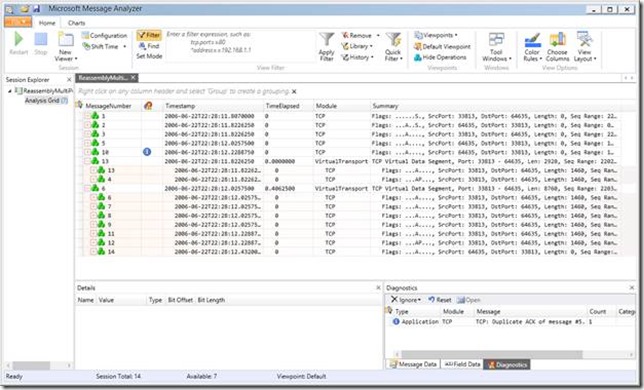
Task: Expand message row 10
Action: pos(87,152)
